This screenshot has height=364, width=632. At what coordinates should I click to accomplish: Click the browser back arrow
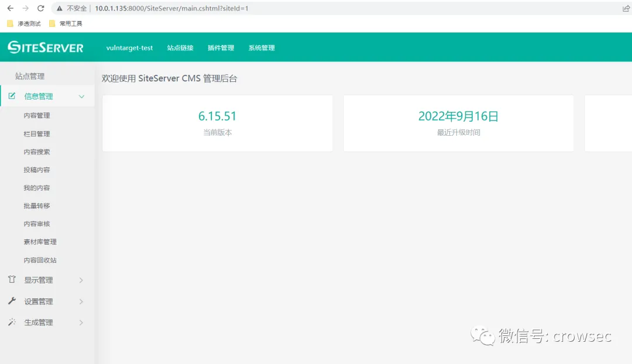pos(11,8)
